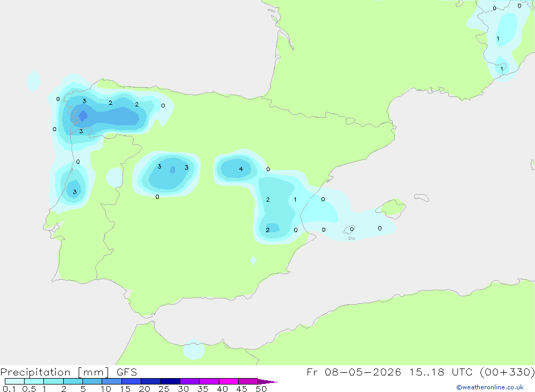Select the 40–45 mm magenta legend swatch
Image resolution: width=535 pixels, height=392 pixels.
point(228,381)
